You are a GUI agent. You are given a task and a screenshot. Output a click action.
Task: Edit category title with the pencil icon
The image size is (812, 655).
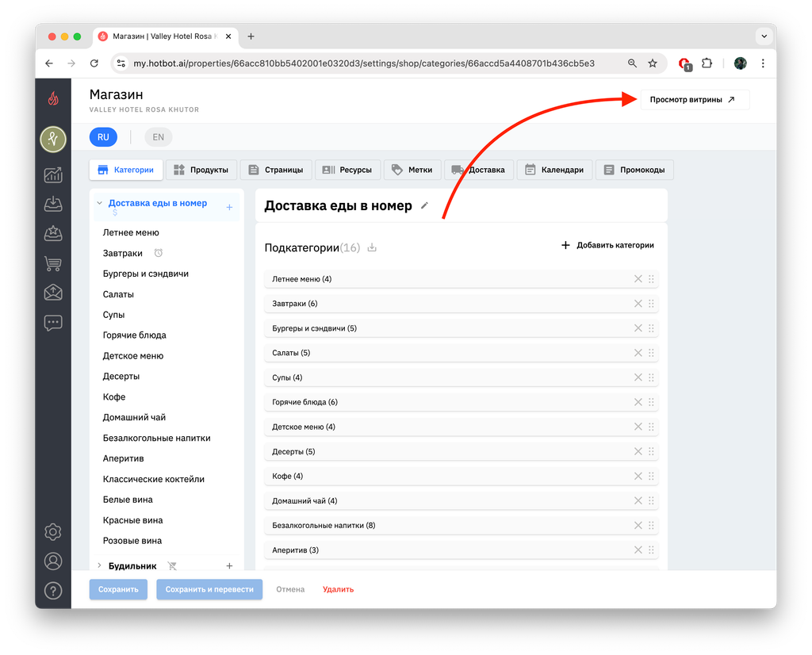pos(425,205)
